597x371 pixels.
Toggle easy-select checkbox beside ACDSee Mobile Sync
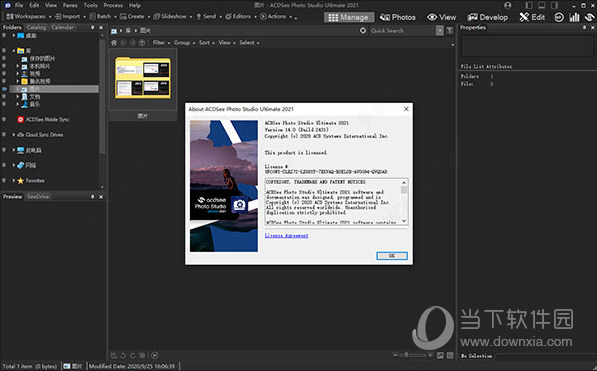click(x=4, y=119)
